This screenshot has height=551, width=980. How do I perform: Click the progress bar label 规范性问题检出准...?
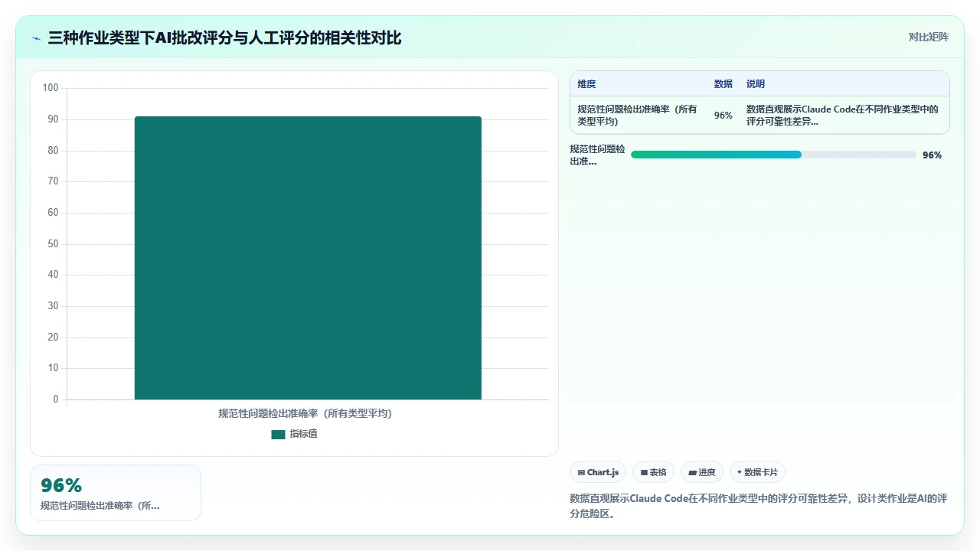pos(597,155)
